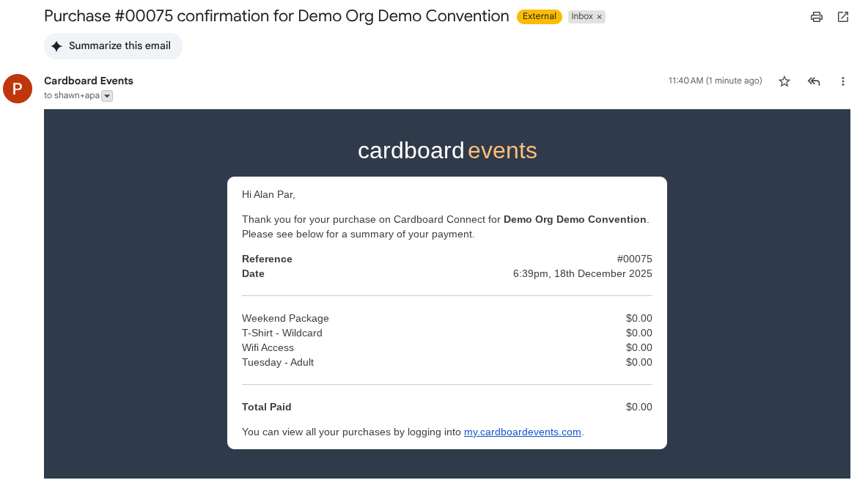Expand message options via the three dots

tap(842, 81)
